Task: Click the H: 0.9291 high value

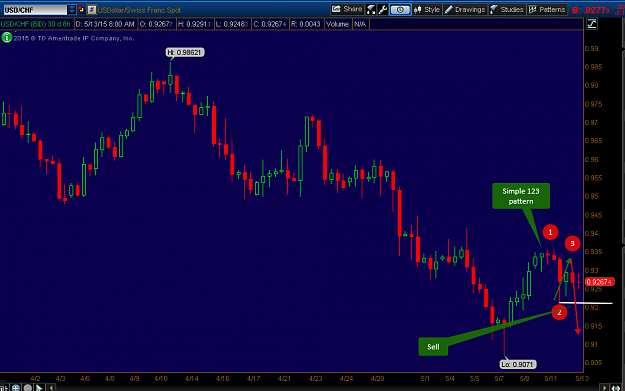Action: tap(194, 24)
